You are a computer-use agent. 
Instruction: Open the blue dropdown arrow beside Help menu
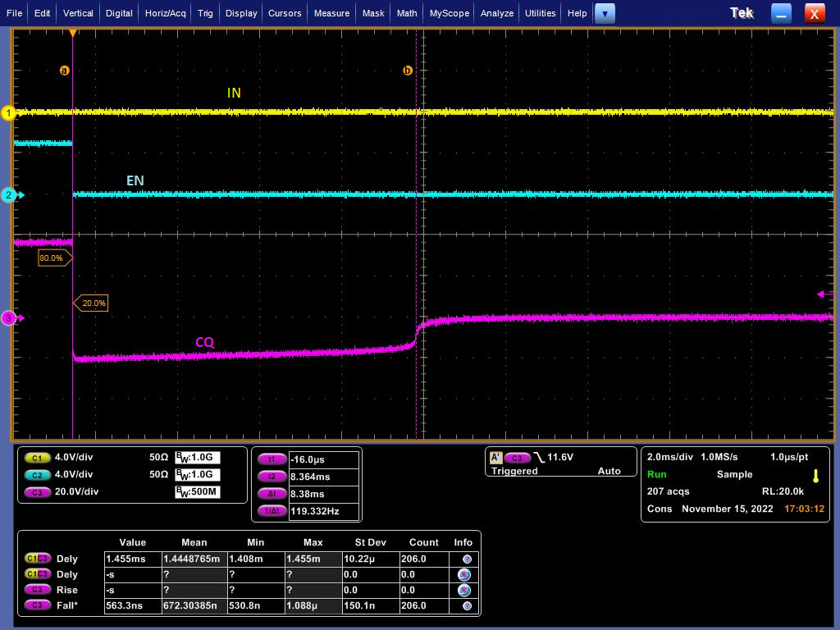pos(605,13)
